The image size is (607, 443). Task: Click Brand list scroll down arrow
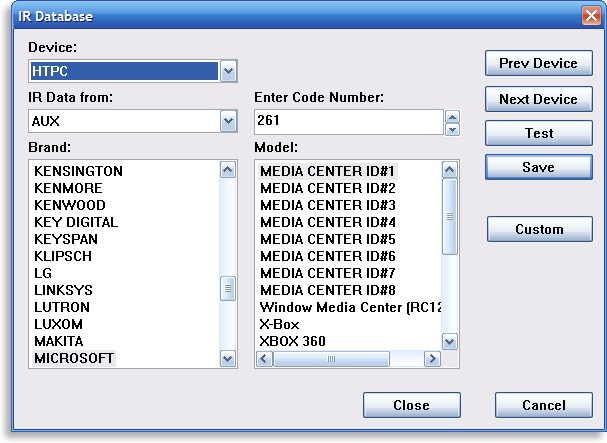228,358
